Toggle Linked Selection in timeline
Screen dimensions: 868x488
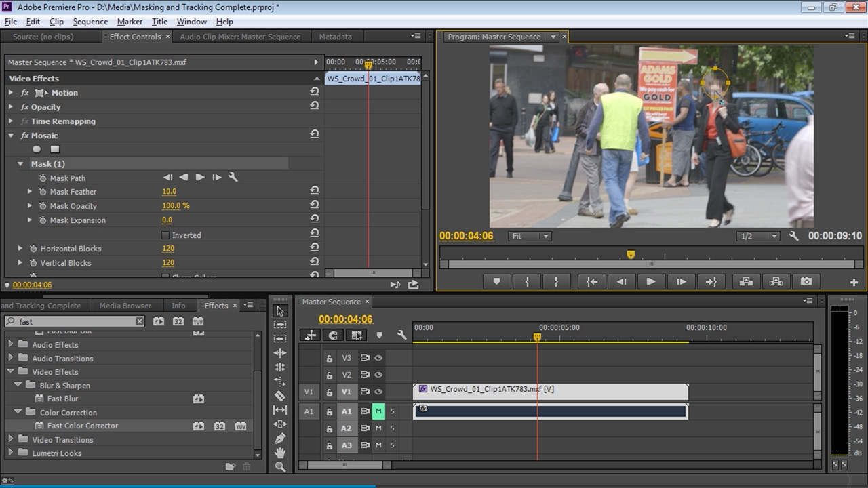click(x=356, y=335)
